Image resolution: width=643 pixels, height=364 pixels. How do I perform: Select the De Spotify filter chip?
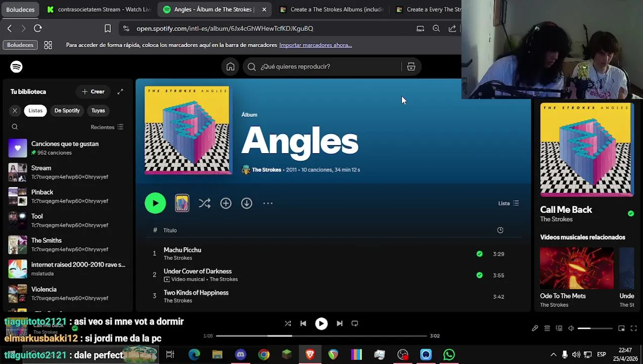[x=67, y=110]
